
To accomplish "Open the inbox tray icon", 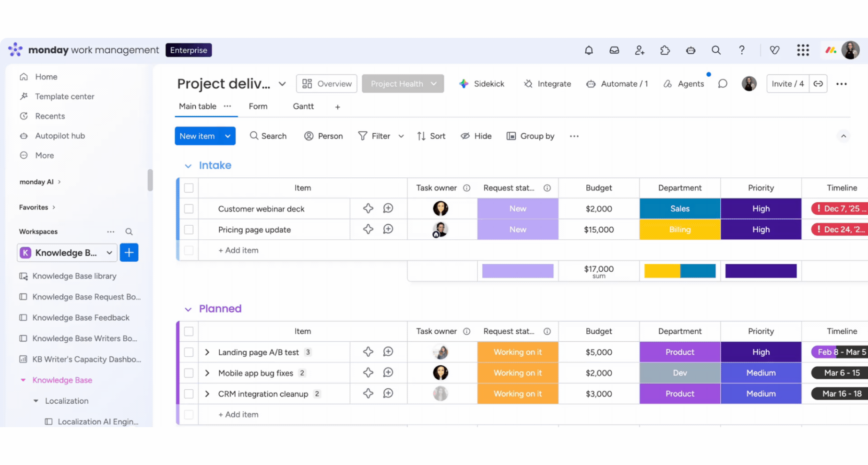I will pyautogui.click(x=614, y=50).
